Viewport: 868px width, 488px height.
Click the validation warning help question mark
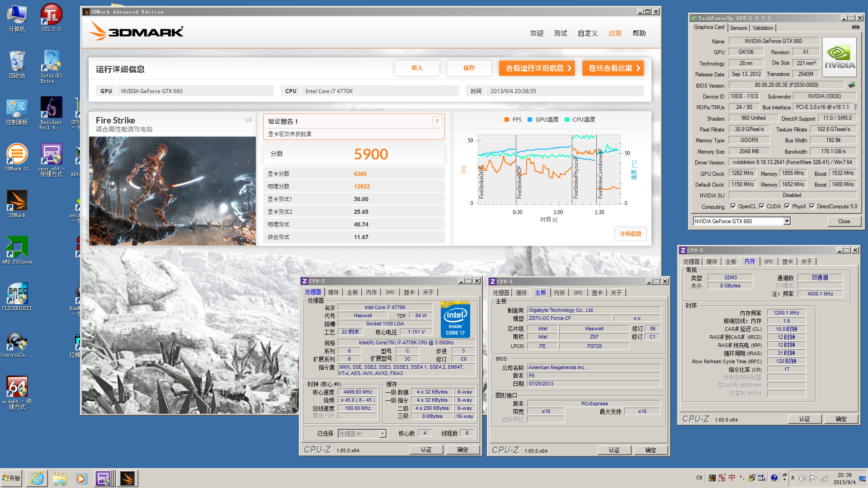tap(437, 121)
